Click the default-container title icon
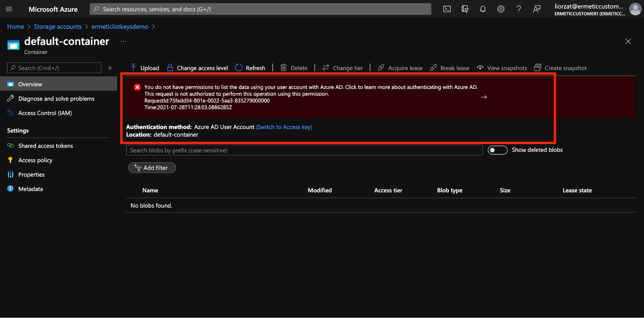 (13, 45)
